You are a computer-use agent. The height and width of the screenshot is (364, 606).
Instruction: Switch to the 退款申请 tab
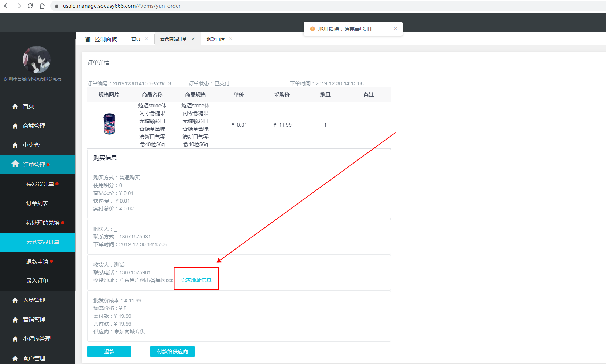(x=216, y=39)
